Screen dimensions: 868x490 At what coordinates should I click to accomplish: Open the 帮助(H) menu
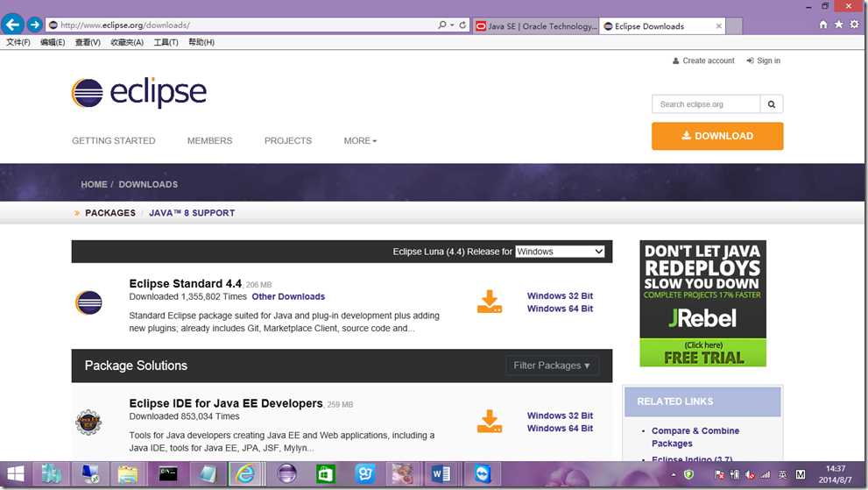(x=201, y=42)
